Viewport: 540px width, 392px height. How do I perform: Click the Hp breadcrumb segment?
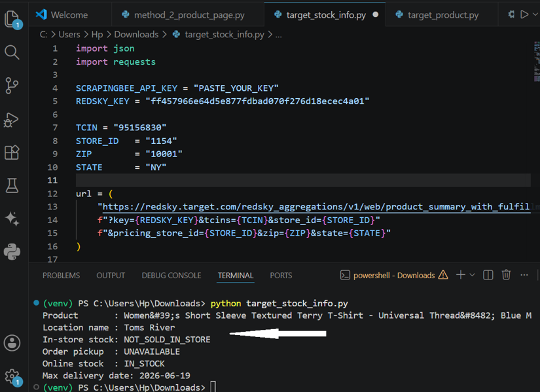coord(97,35)
